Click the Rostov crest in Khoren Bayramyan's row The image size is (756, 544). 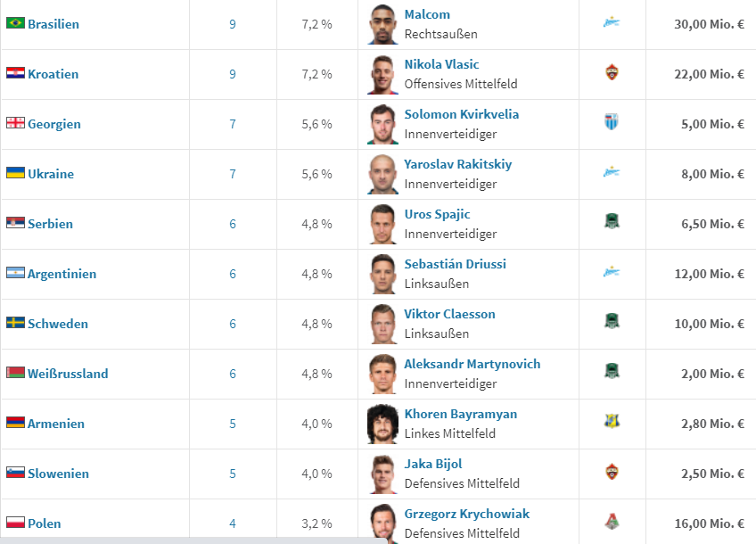click(x=611, y=422)
